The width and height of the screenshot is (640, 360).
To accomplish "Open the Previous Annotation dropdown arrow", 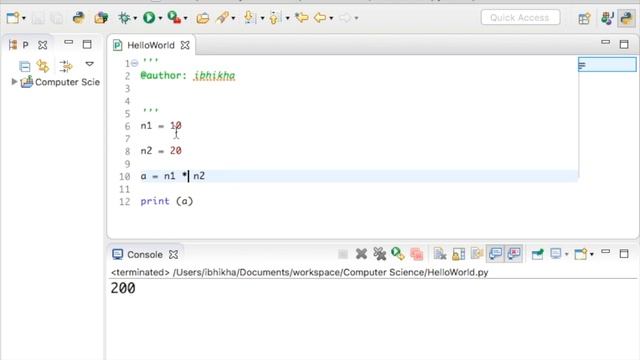I will 288,18.
